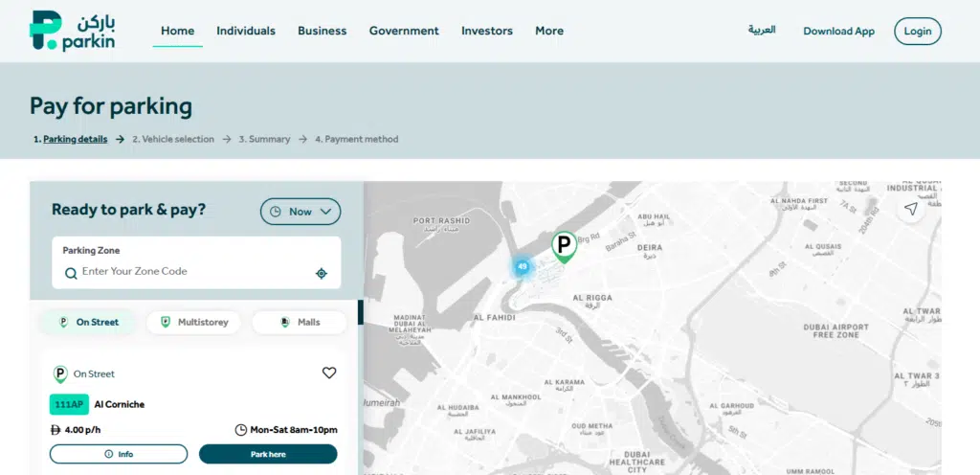Viewport: 980px width, 475px height.
Task: Click the Al Corniche zone name
Action: pyautogui.click(x=120, y=404)
